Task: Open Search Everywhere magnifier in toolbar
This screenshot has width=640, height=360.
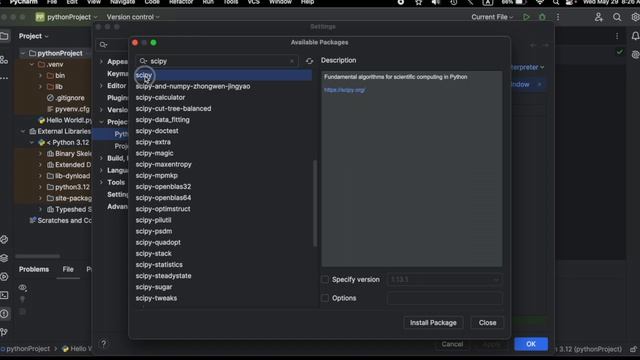Action: click(x=617, y=17)
